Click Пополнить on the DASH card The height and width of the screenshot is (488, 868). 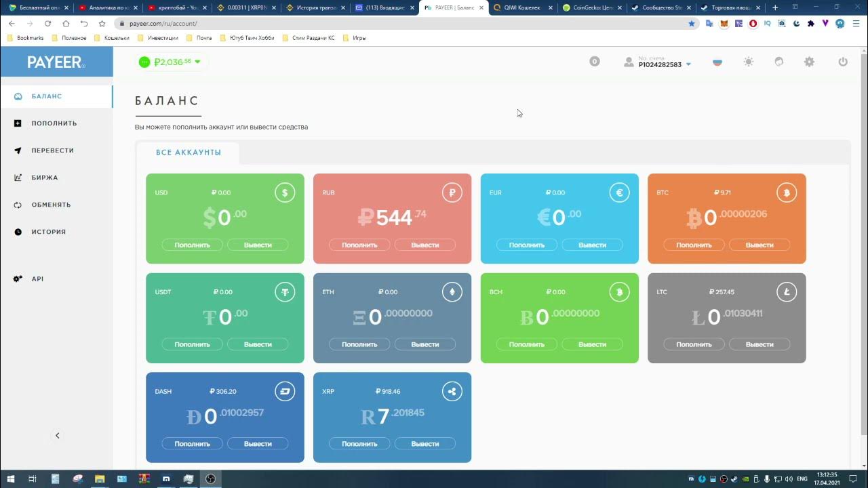[193, 444]
